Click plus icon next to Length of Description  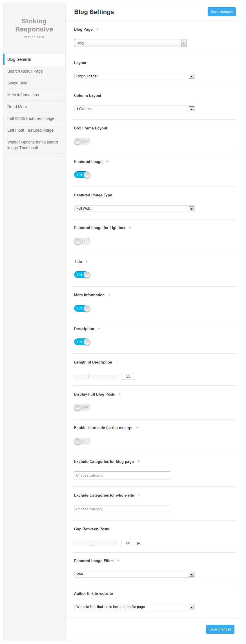(x=117, y=362)
